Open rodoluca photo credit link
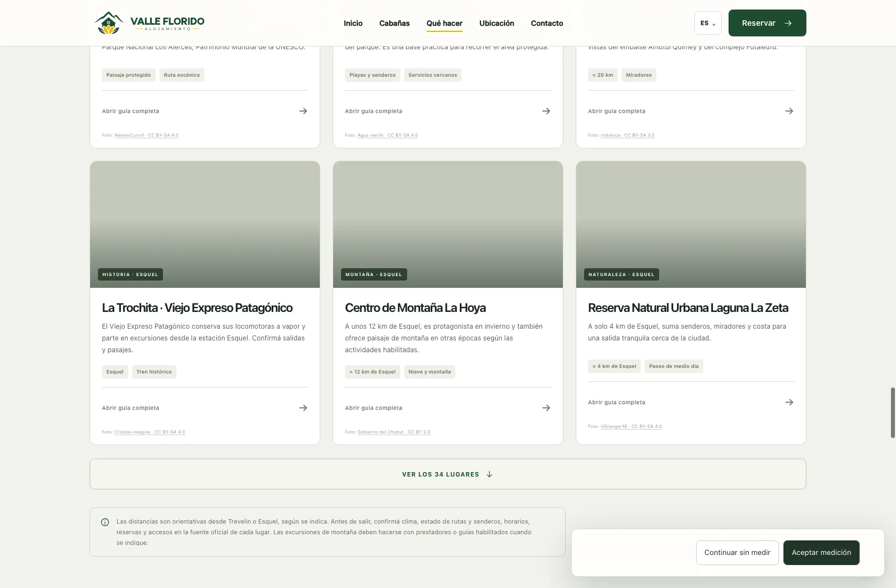 tap(627, 135)
